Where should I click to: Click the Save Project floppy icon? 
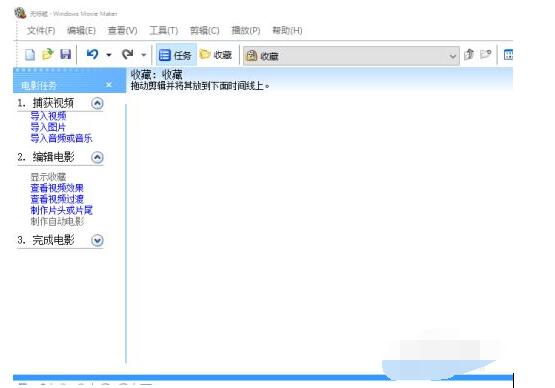(x=65, y=55)
